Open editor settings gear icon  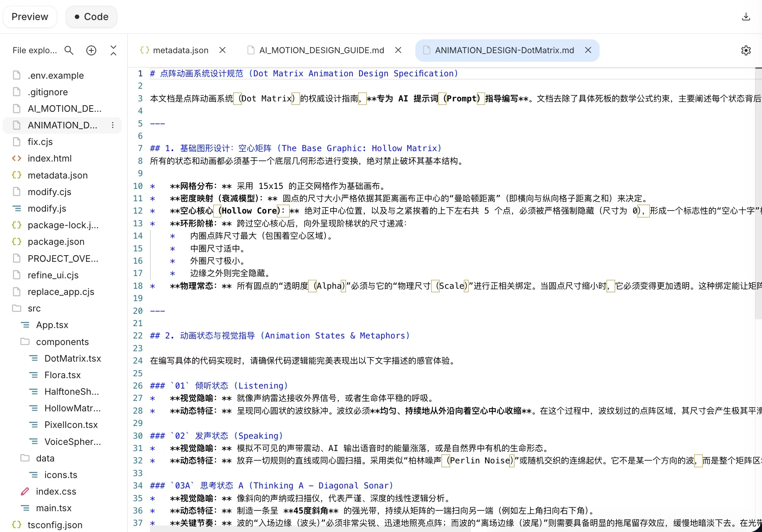[x=746, y=51]
